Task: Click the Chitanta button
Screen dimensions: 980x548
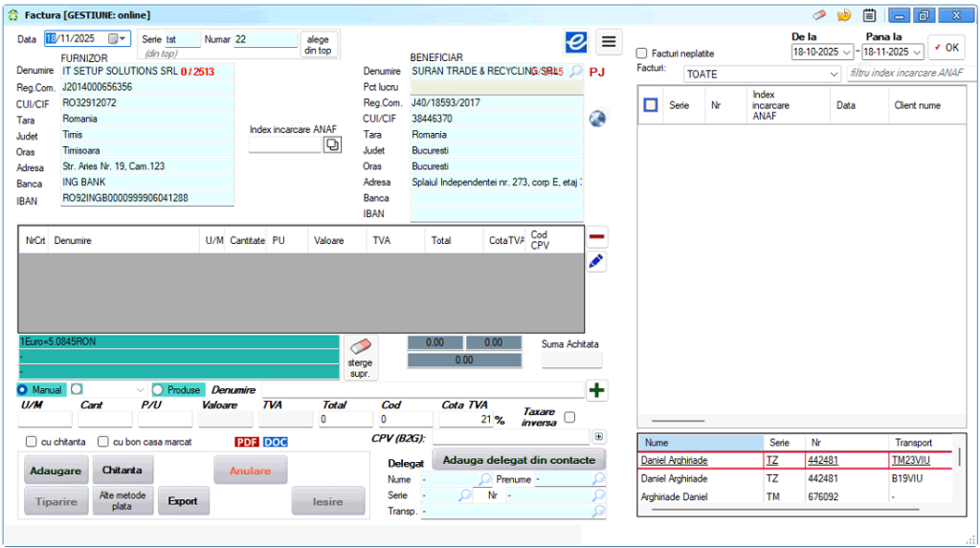Action: pyautogui.click(x=122, y=470)
